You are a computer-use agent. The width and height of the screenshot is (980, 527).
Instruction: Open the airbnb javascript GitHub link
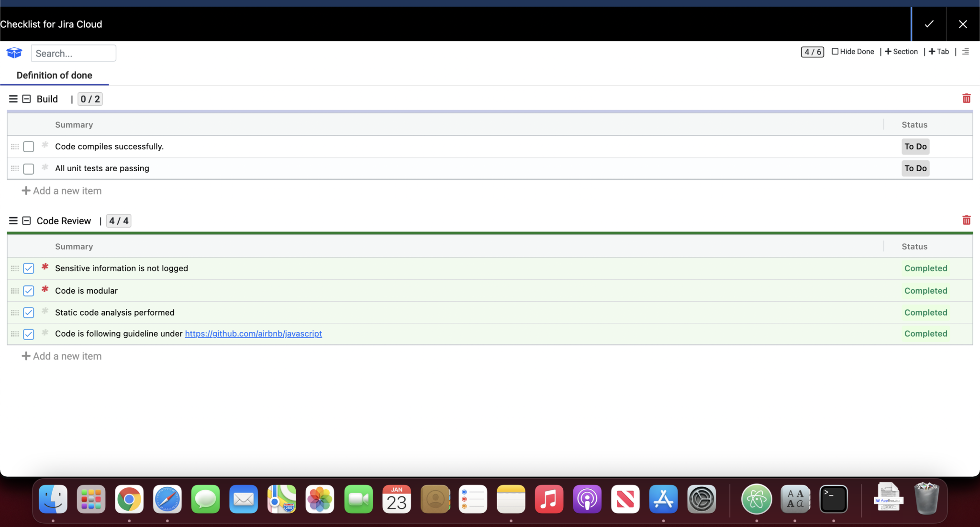253,334
